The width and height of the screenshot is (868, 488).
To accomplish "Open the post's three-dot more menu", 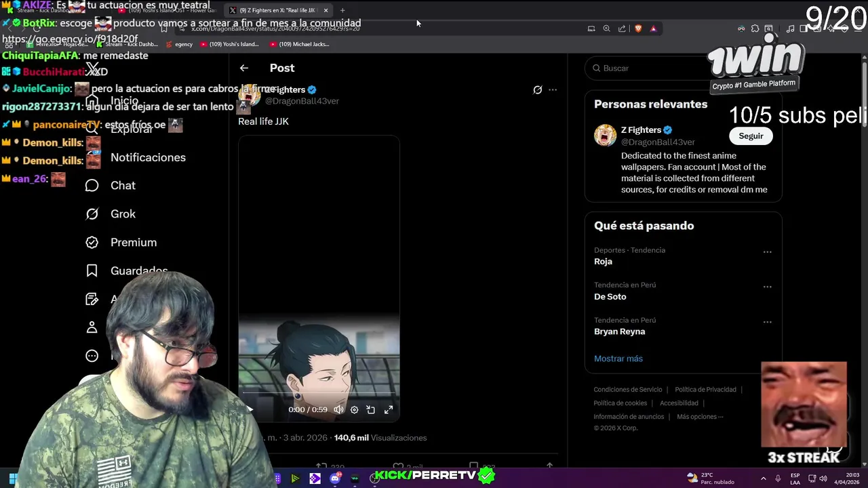I will pos(553,89).
